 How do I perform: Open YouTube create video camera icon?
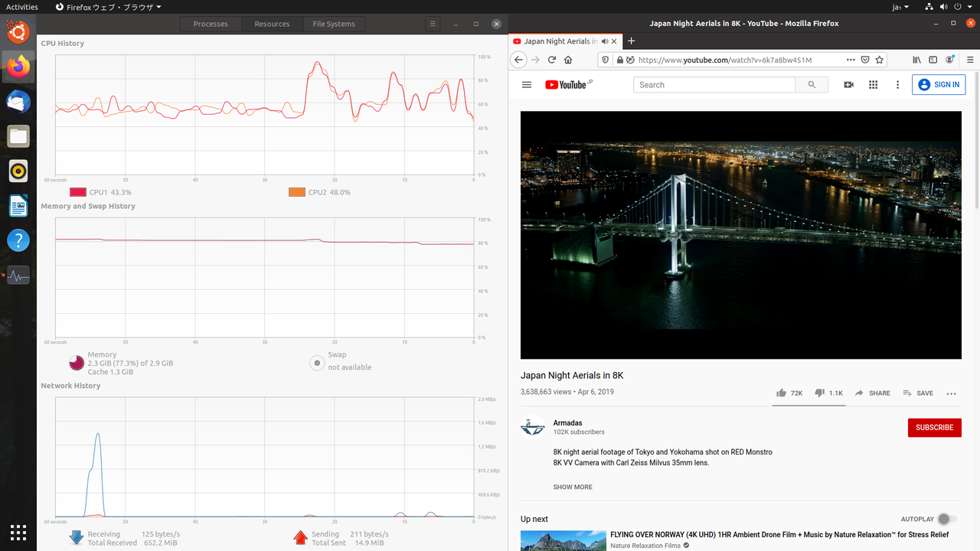pyautogui.click(x=848, y=85)
